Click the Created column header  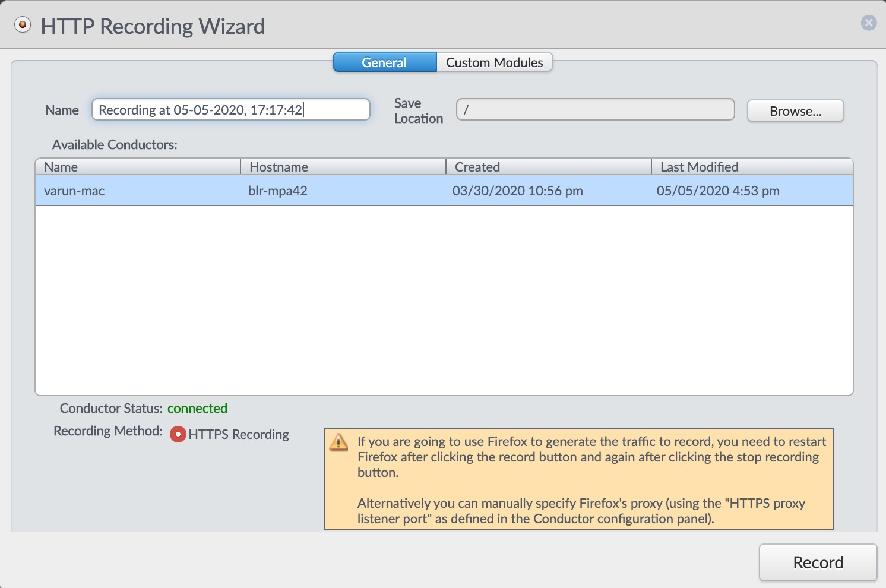549,167
